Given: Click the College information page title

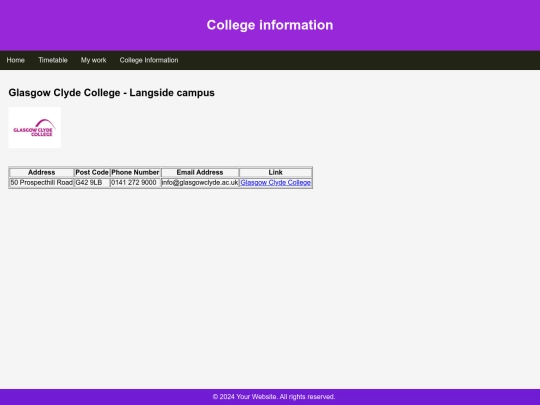Looking at the screenshot, I should tap(270, 25).
